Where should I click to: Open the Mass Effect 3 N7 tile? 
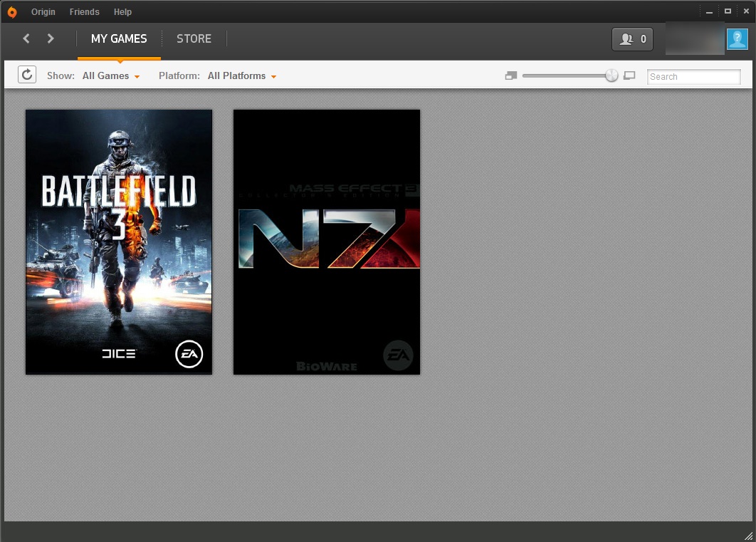point(326,241)
